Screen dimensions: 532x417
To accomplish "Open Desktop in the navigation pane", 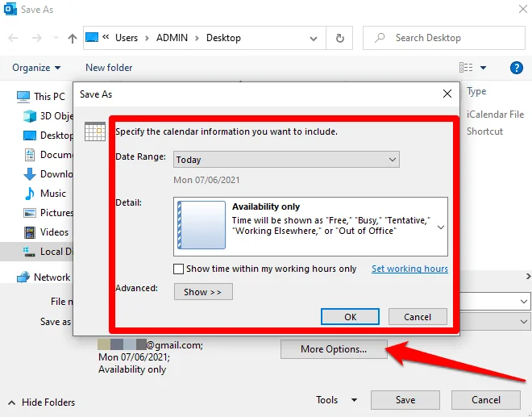I will pos(48,136).
